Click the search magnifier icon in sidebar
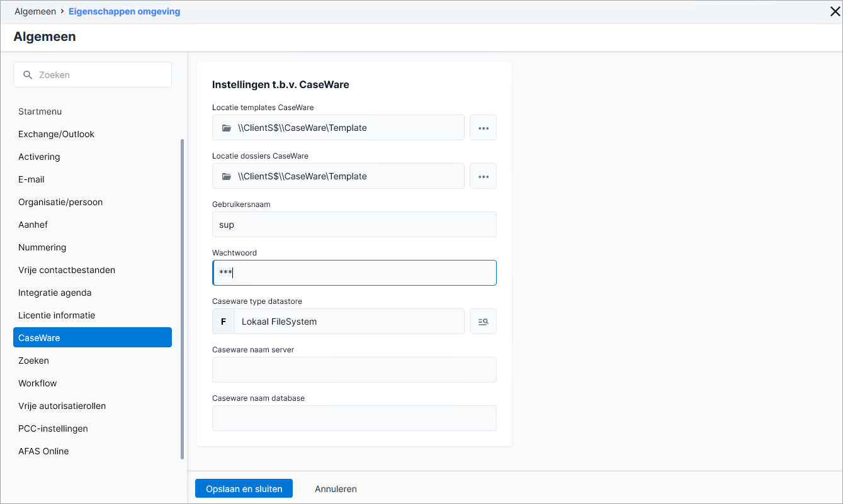This screenshot has width=843, height=504. (28, 75)
